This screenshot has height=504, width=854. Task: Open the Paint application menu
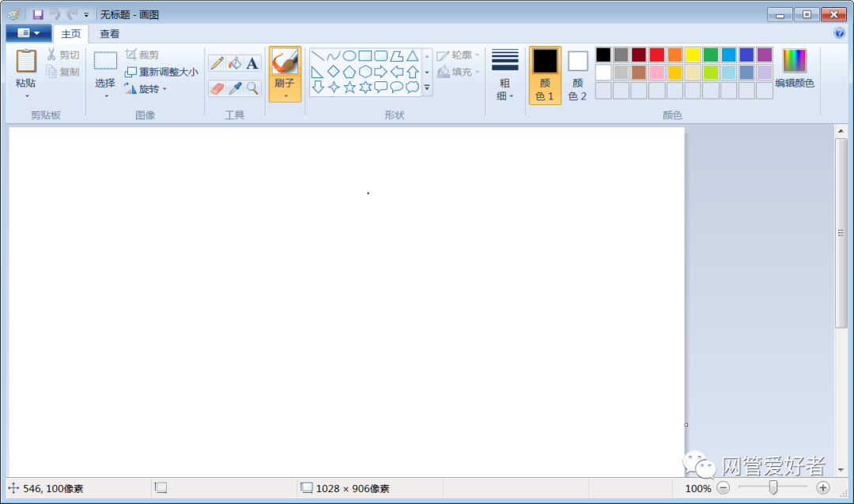pos(28,32)
